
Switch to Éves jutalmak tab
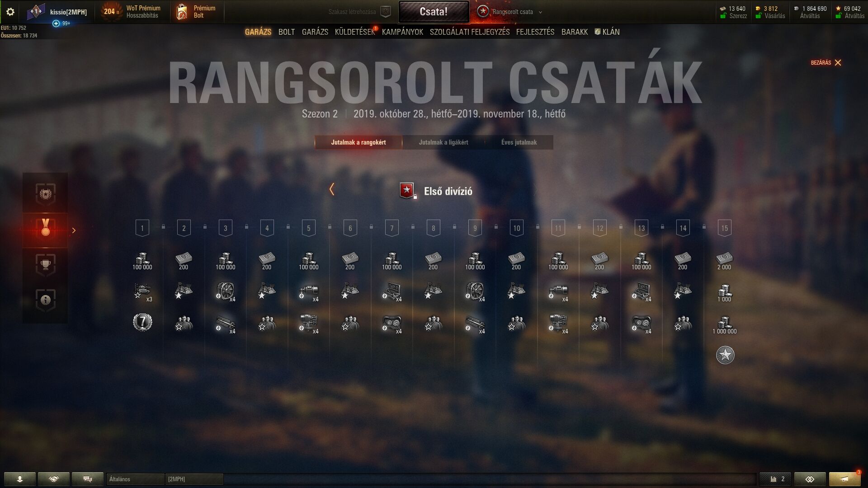[519, 142]
